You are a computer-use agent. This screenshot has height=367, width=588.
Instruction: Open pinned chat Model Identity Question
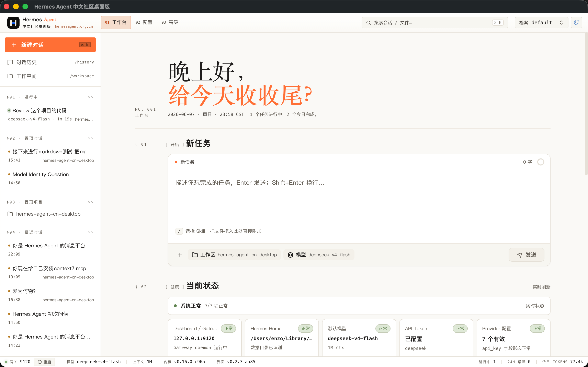tap(50, 178)
